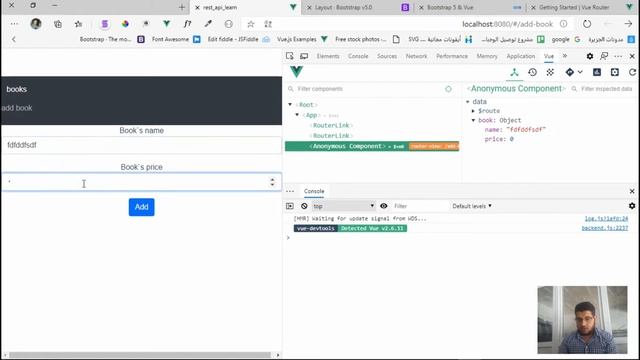Open Vue performance chart icon

pyautogui.click(x=597, y=72)
